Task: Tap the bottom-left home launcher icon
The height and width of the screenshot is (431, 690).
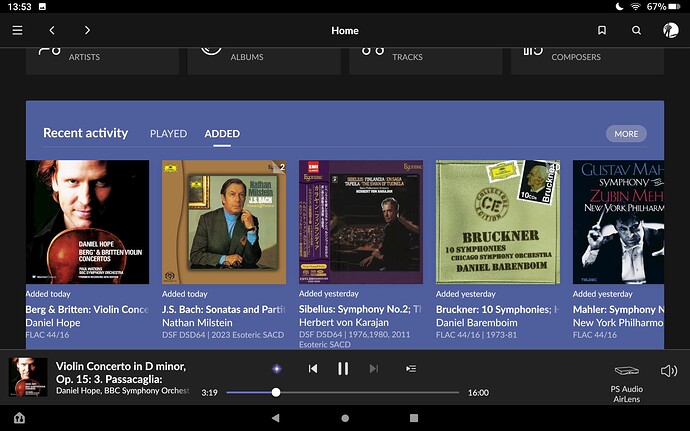Action: [x=19, y=417]
